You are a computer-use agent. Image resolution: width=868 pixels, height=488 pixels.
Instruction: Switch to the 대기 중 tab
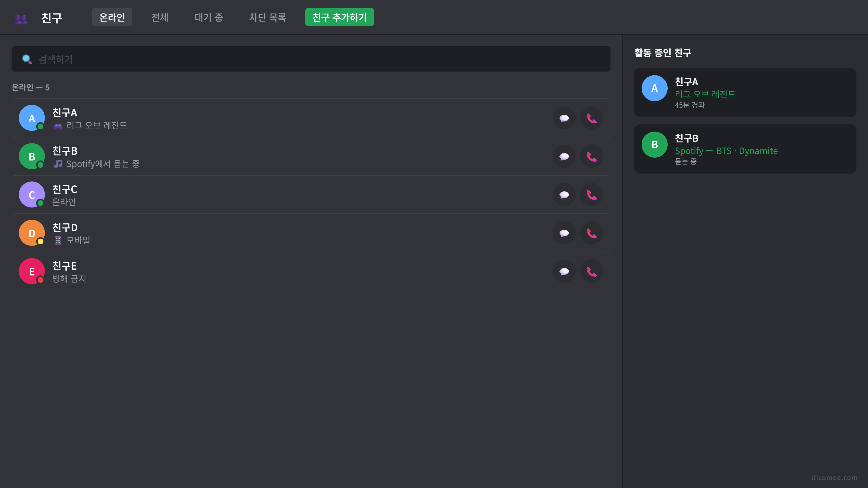point(209,17)
